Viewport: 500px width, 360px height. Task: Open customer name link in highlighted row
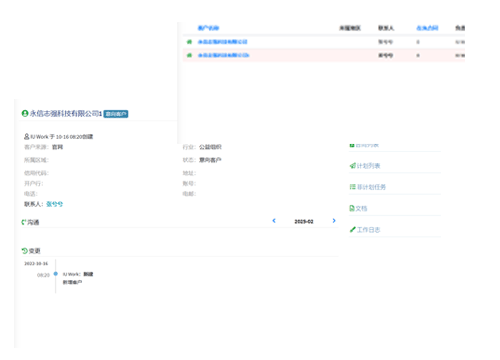[224, 55]
